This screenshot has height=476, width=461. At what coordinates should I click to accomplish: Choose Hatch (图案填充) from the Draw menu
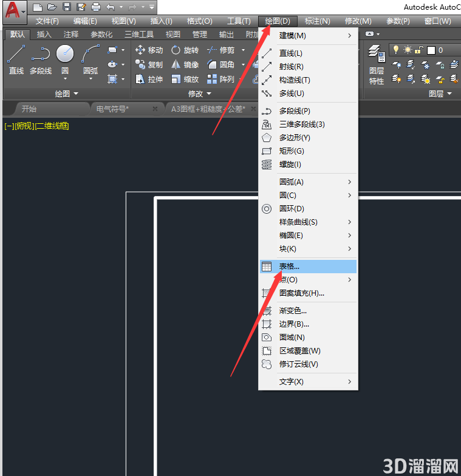point(309,293)
